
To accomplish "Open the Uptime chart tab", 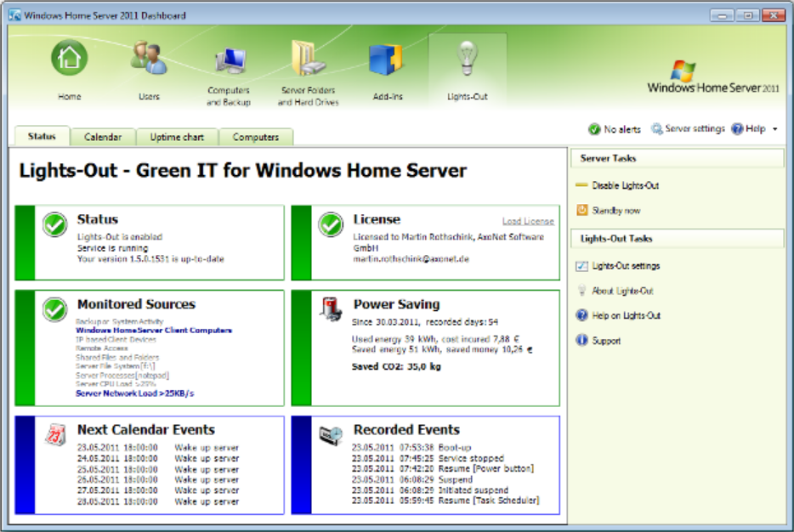I will pos(177,137).
